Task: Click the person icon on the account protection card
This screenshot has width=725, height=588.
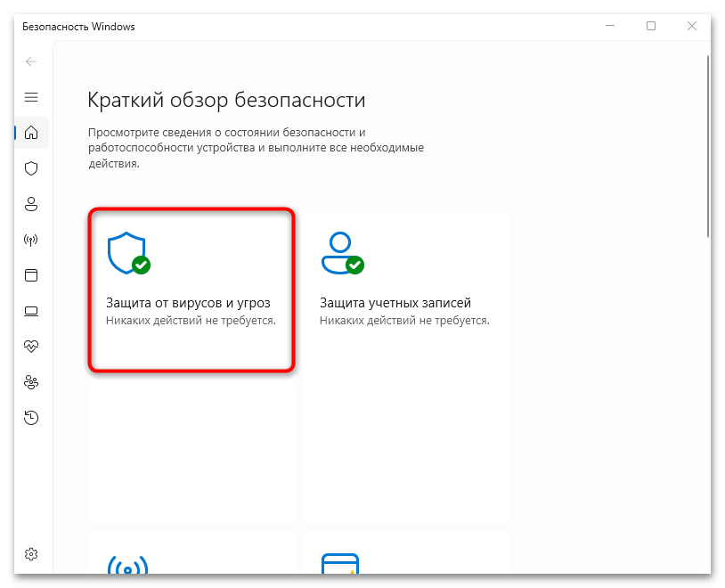Action: (x=338, y=252)
